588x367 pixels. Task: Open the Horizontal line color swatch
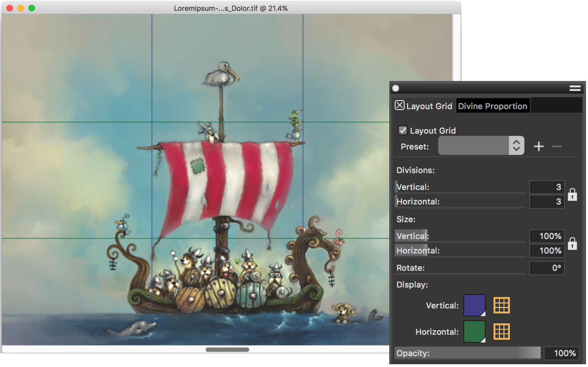tap(474, 332)
